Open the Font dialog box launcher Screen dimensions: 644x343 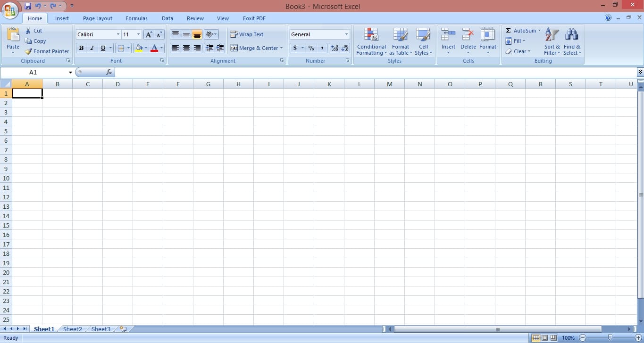162,61
